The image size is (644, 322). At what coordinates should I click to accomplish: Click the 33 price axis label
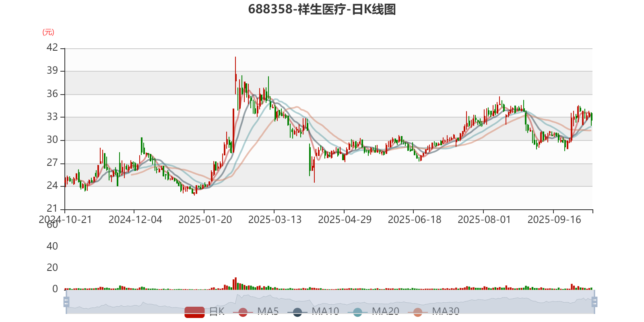point(52,117)
